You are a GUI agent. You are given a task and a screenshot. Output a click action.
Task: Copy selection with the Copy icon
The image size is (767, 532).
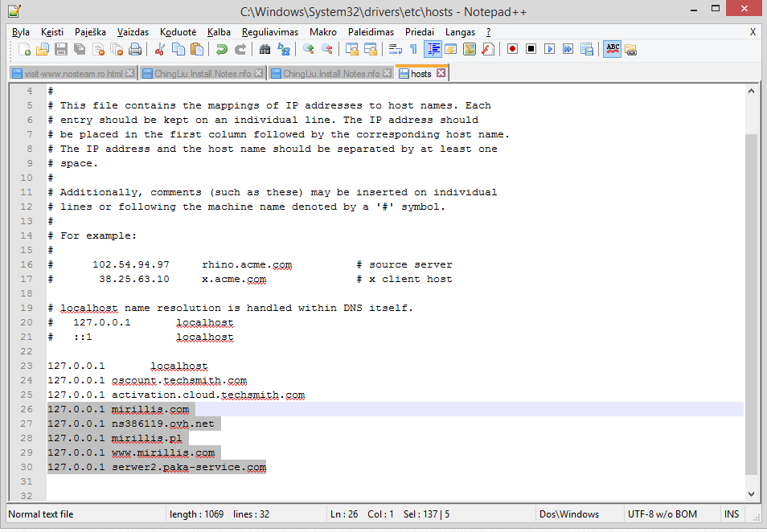(178, 49)
